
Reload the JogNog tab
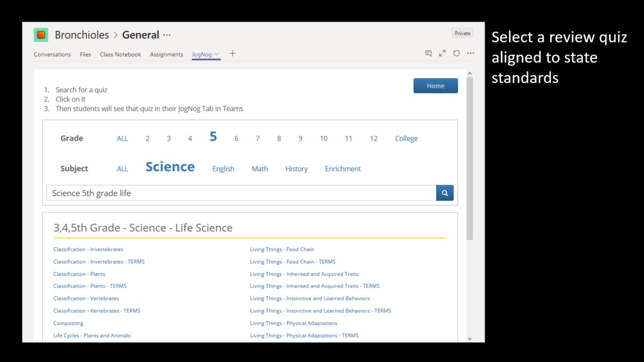(456, 54)
